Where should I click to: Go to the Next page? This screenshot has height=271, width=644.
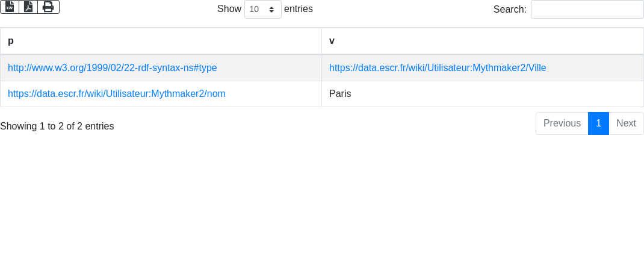point(626,123)
